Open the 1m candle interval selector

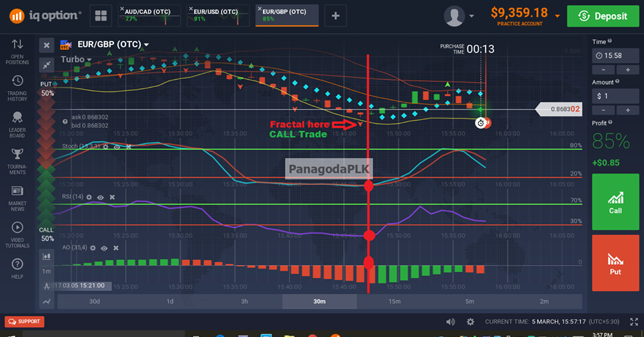(46, 271)
